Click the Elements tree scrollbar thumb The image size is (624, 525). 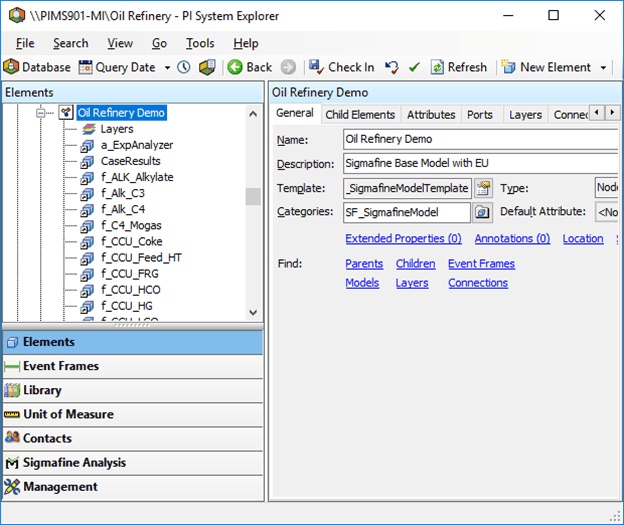(253, 196)
